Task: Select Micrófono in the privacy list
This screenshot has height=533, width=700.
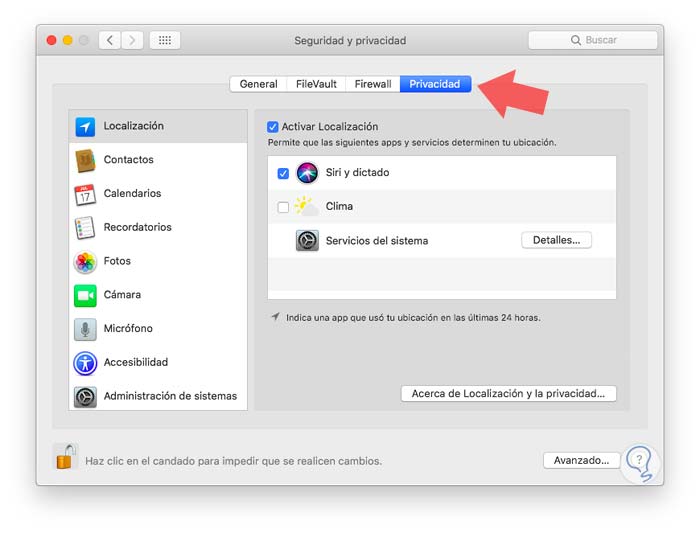Action: coord(158,329)
